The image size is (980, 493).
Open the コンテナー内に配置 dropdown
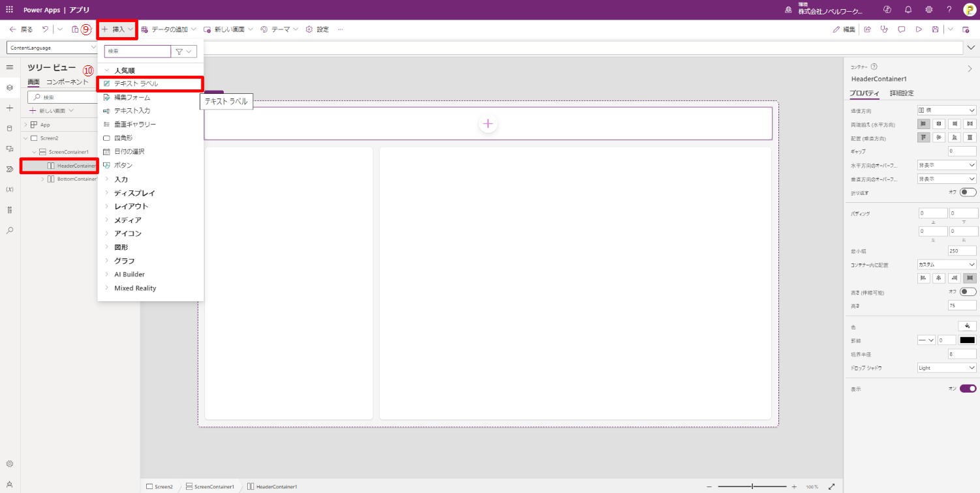point(947,264)
